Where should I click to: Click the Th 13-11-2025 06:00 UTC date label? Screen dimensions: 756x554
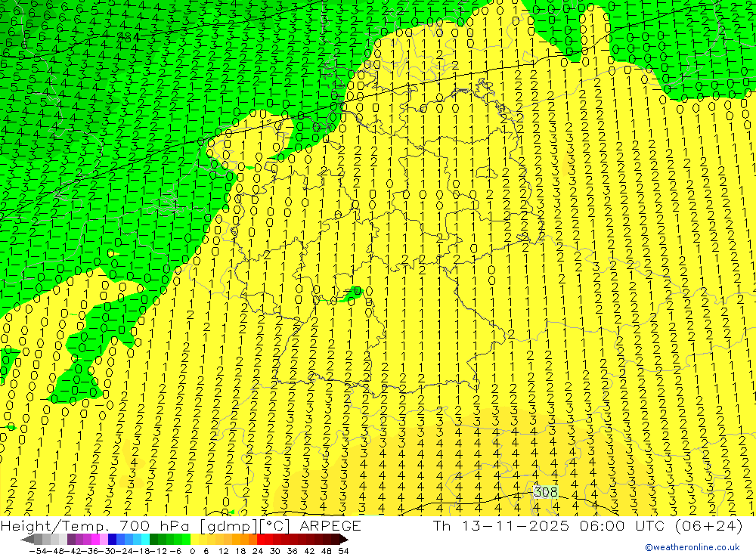(x=587, y=525)
